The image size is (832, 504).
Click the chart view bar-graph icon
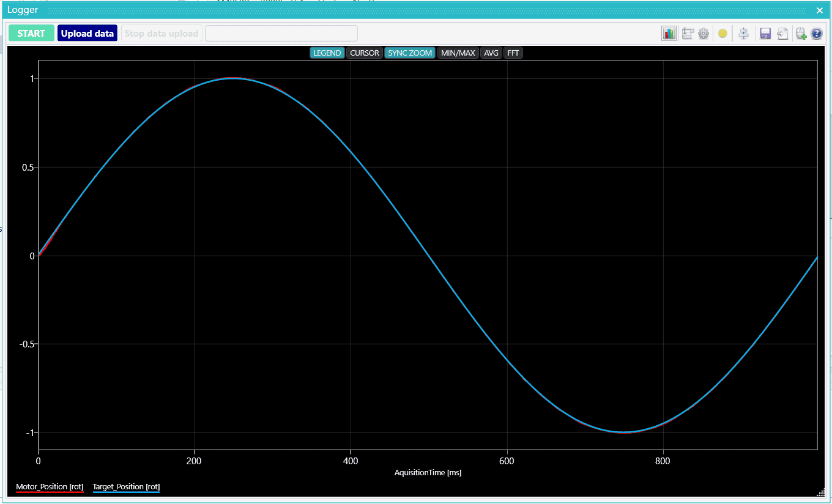point(669,34)
